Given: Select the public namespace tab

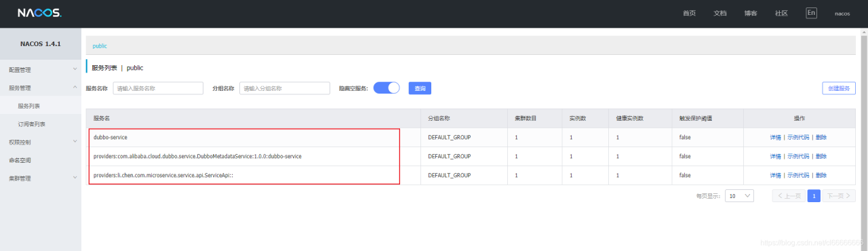Looking at the screenshot, I should [x=100, y=46].
